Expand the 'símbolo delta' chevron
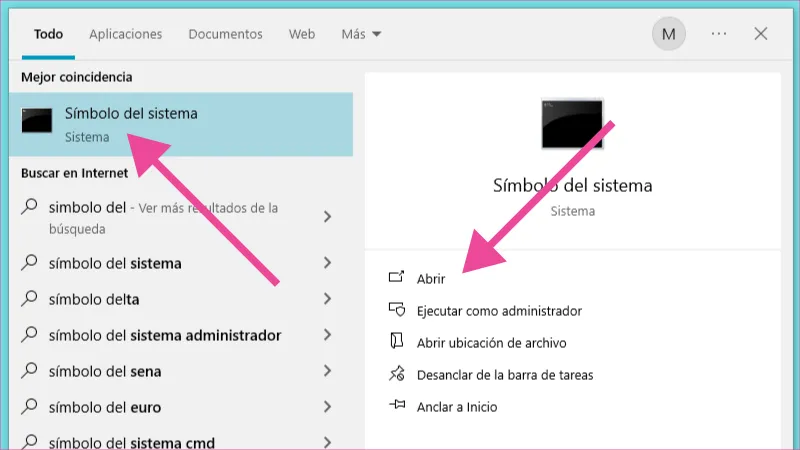This screenshot has height=450, width=800. [328, 298]
